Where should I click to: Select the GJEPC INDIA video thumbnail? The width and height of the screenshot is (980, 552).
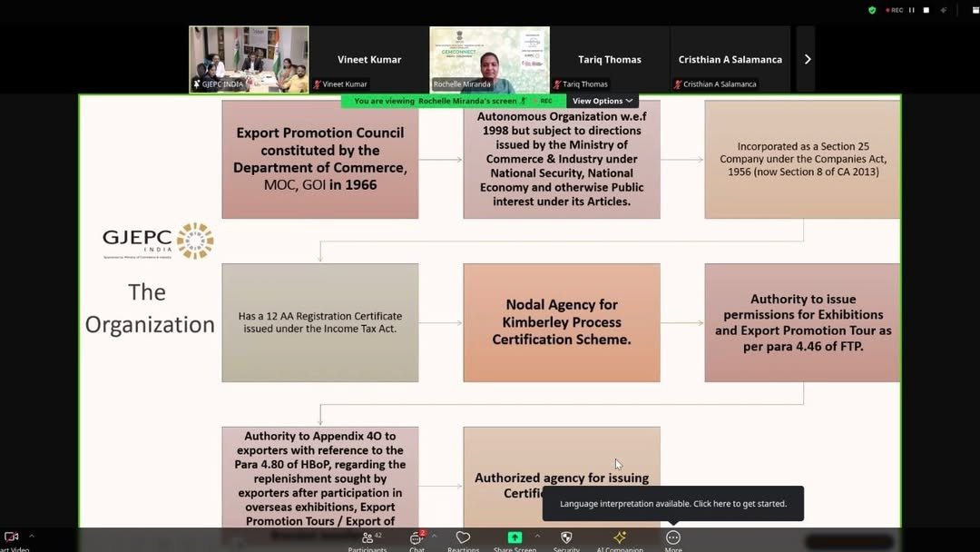[x=249, y=59]
